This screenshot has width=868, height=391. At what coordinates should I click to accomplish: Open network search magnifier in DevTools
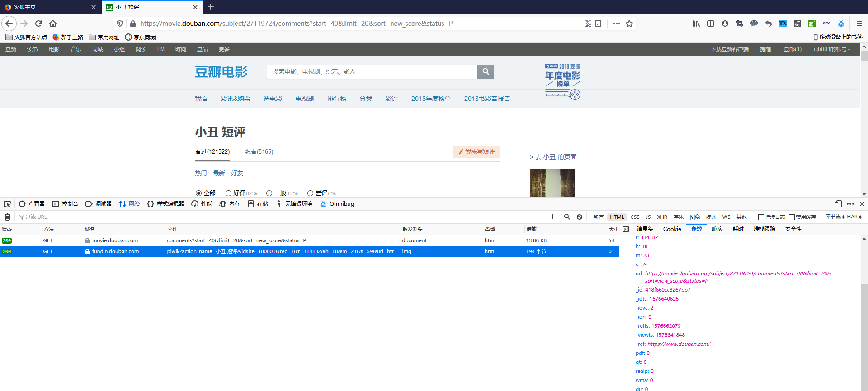coord(567,217)
